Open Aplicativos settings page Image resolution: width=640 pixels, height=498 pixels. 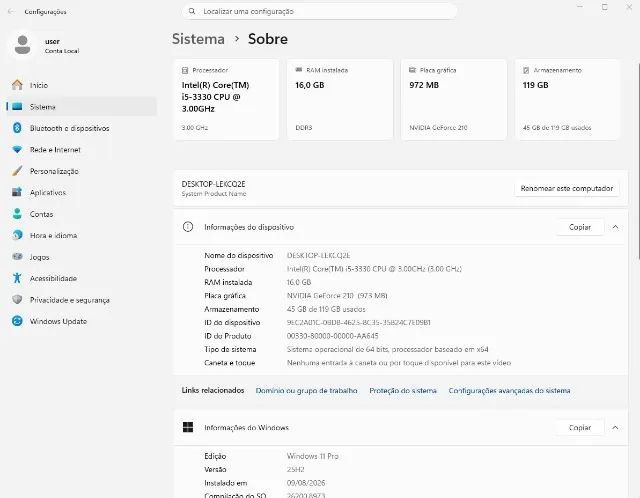click(82, 192)
